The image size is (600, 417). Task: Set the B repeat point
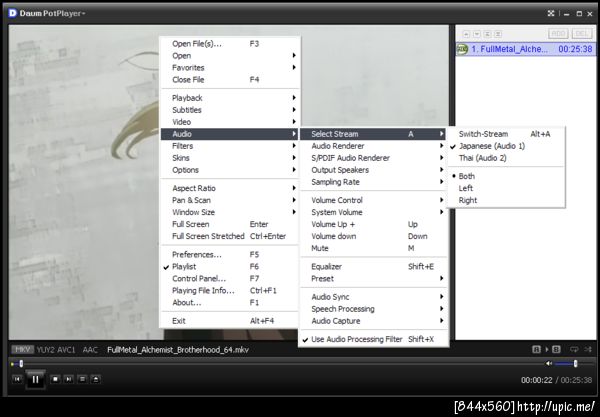(x=556, y=349)
